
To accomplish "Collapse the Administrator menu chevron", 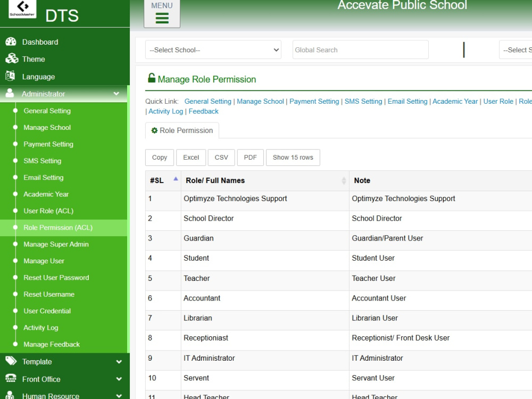I will [117, 94].
